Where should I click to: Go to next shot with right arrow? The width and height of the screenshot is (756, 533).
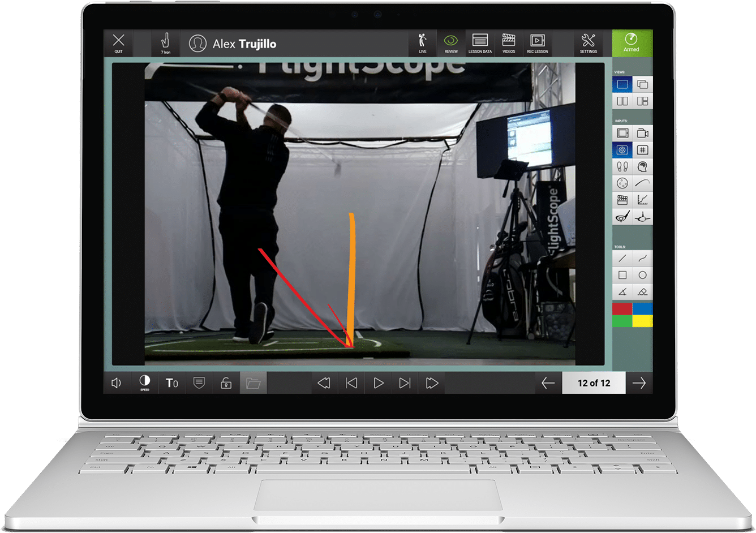click(x=639, y=383)
